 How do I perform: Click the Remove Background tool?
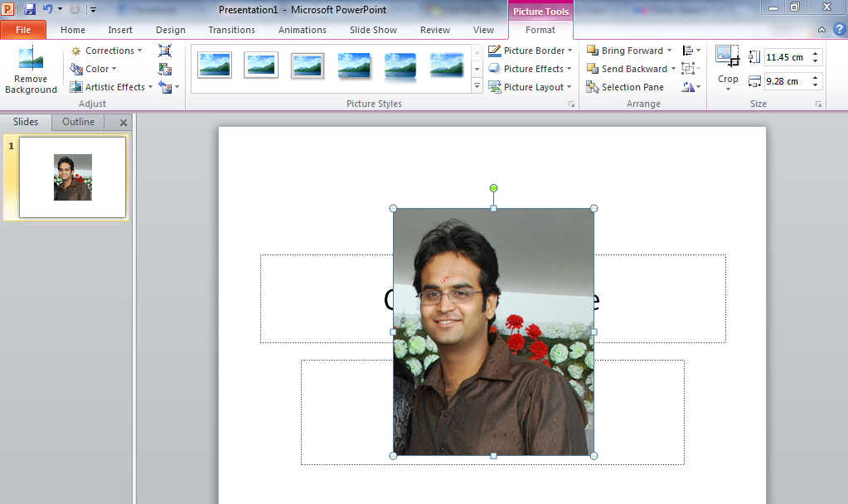coord(31,70)
